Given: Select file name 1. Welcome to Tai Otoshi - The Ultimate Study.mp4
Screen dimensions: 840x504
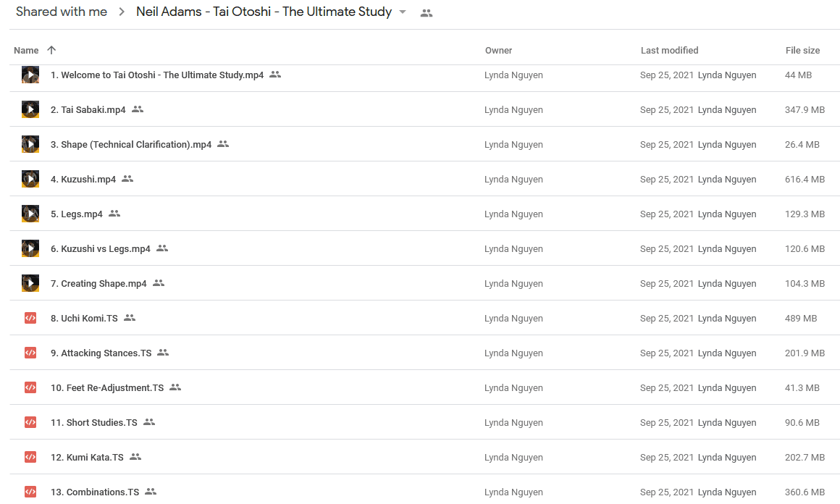Looking at the screenshot, I should (x=157, y=75).
